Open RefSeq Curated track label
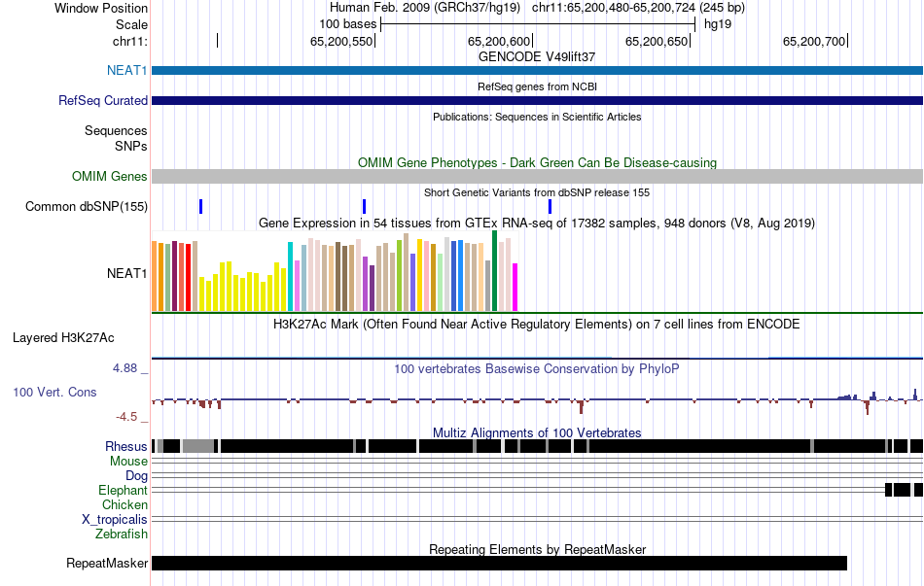 [103, 101]
